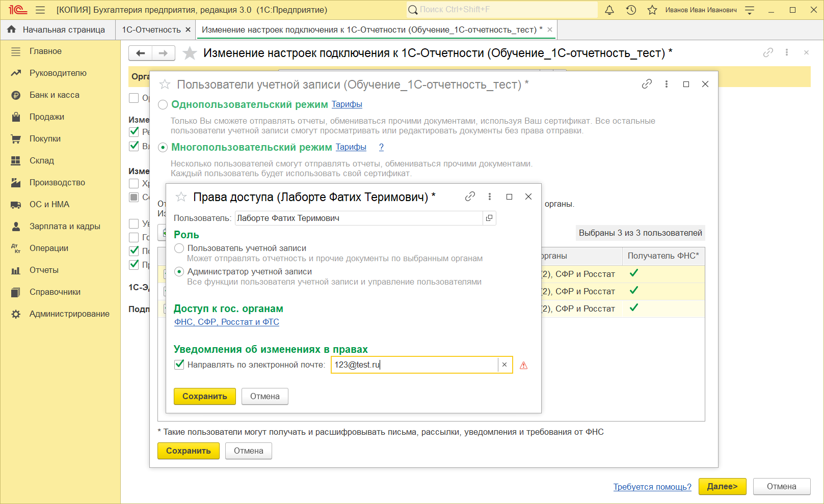This screenshot has height=504, width=824.
Task: Add main settings form to favorites star
Action: coord(190,53)
